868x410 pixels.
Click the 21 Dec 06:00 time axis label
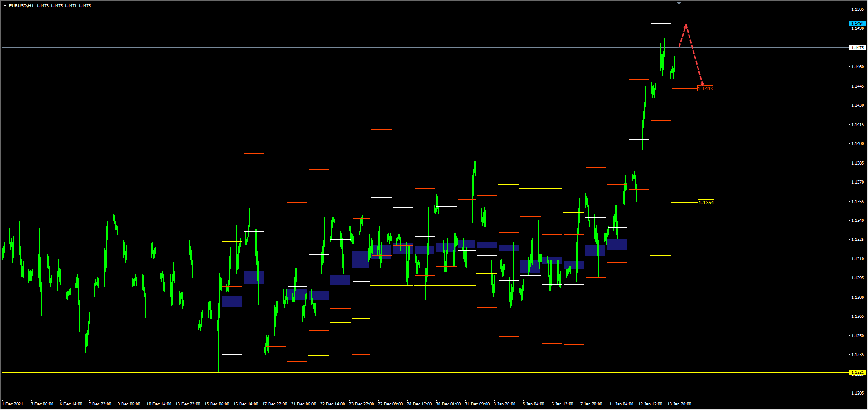[x=303, y=404]
